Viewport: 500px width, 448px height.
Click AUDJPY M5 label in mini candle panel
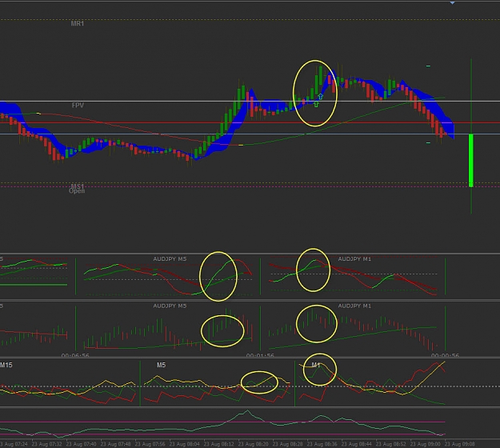coord(170,306)
